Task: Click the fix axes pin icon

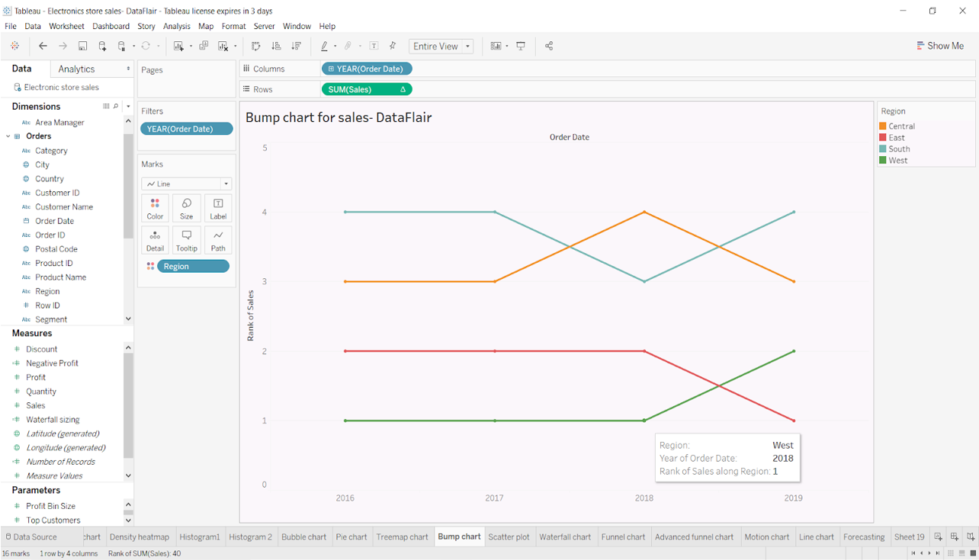Action: (x=393, y=46)
